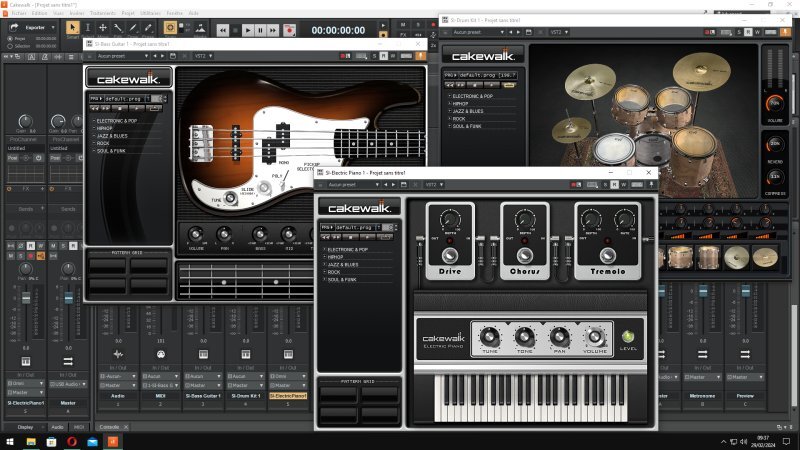Image resolution: width=800 pixels, height=450 pixels.
Task: Select the Erase tool
Action: tap(148, 28)
